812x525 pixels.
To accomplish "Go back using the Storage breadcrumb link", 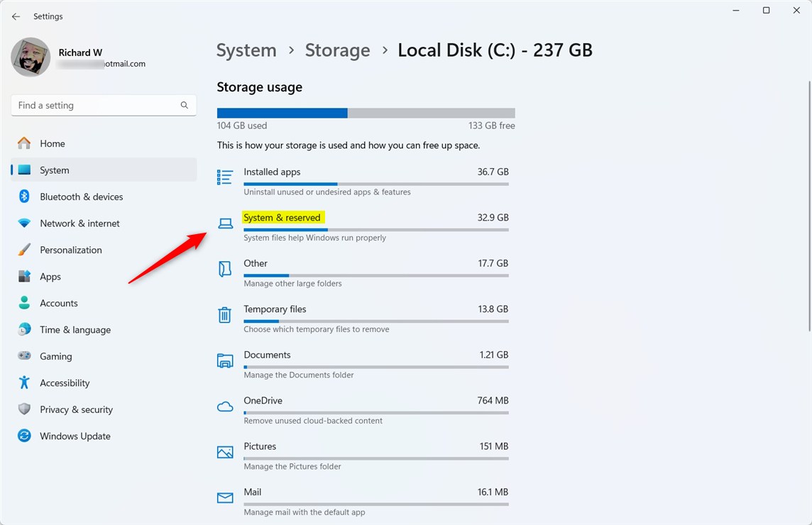I will coord(337,50).
